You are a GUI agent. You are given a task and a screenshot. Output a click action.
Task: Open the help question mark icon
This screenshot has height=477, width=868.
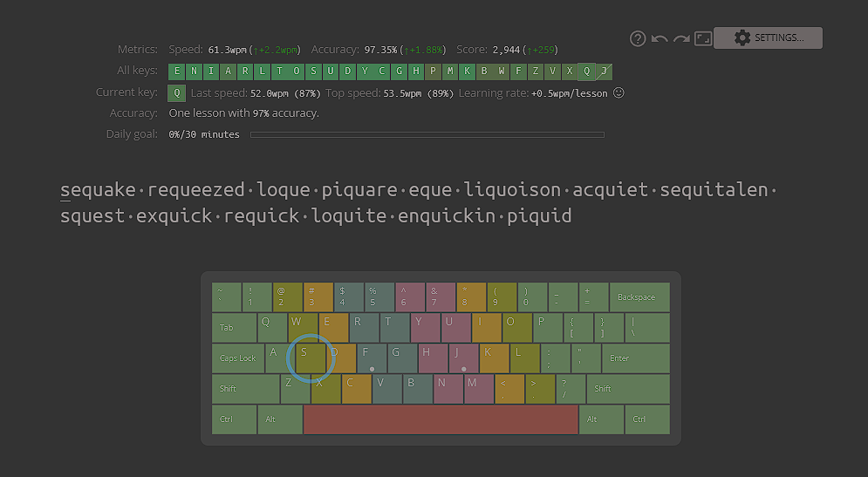638,38
